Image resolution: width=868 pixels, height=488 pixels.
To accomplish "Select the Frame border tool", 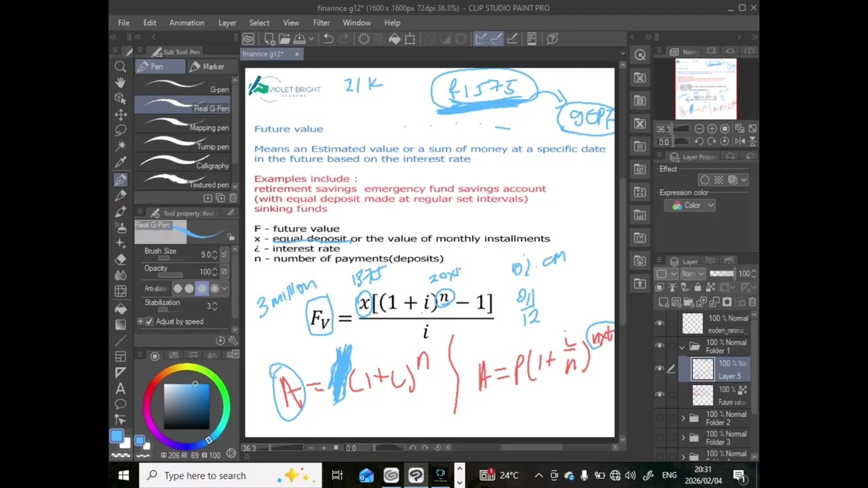I will click(x=121, y=357).
